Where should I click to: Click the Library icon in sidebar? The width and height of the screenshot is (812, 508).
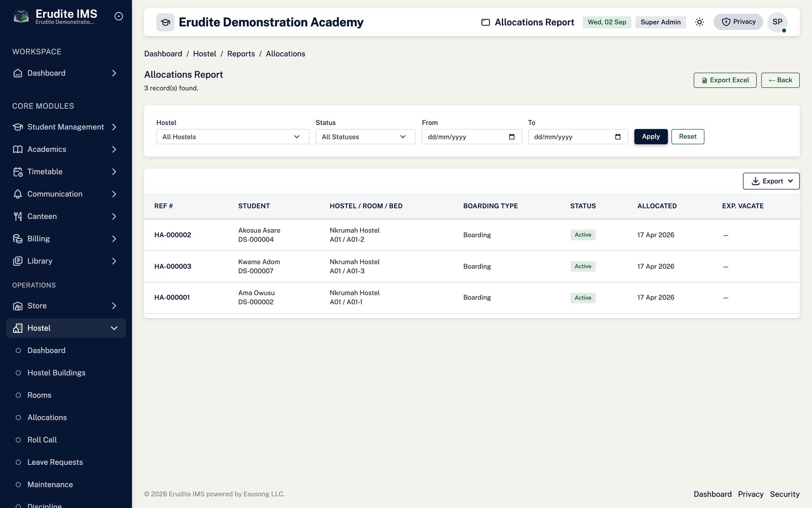[18, 261]
